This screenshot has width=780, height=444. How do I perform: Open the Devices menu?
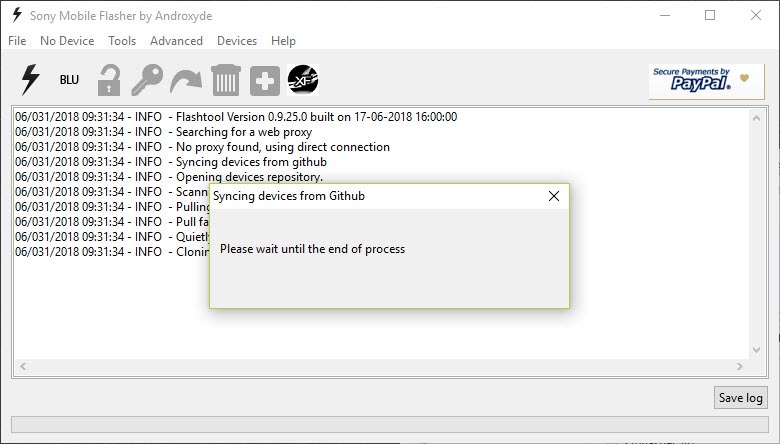[237, 41]
